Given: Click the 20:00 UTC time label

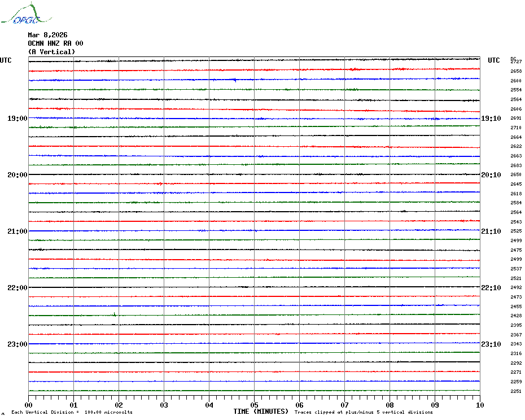Looking at the screenshot, I should pos(17,175).
